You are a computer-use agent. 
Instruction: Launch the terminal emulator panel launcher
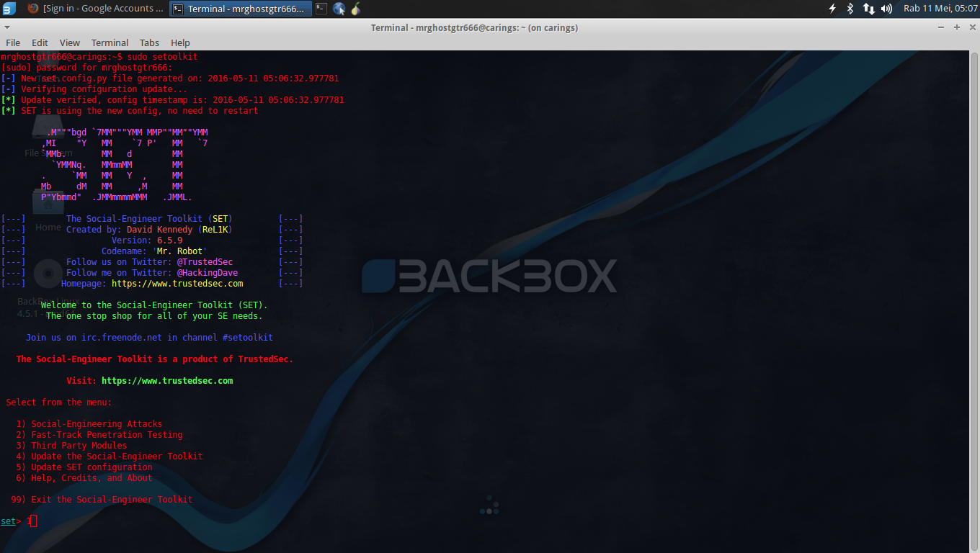pos(321,9)
